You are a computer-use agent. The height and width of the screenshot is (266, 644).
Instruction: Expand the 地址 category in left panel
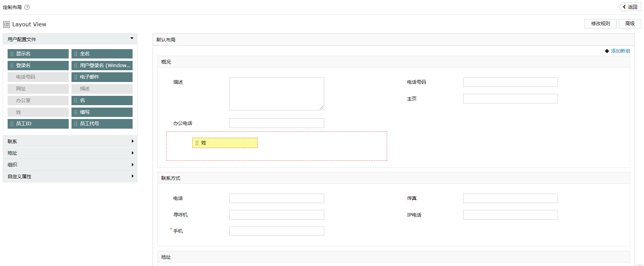(x=132, y=153)
